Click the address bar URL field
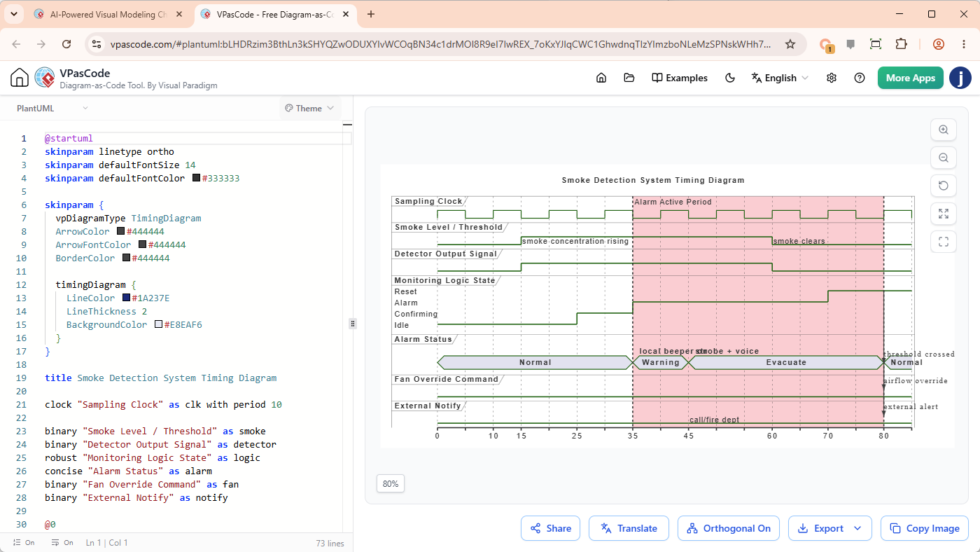The width and height of the screenshot is (980, 552). [x=440, y=44]
